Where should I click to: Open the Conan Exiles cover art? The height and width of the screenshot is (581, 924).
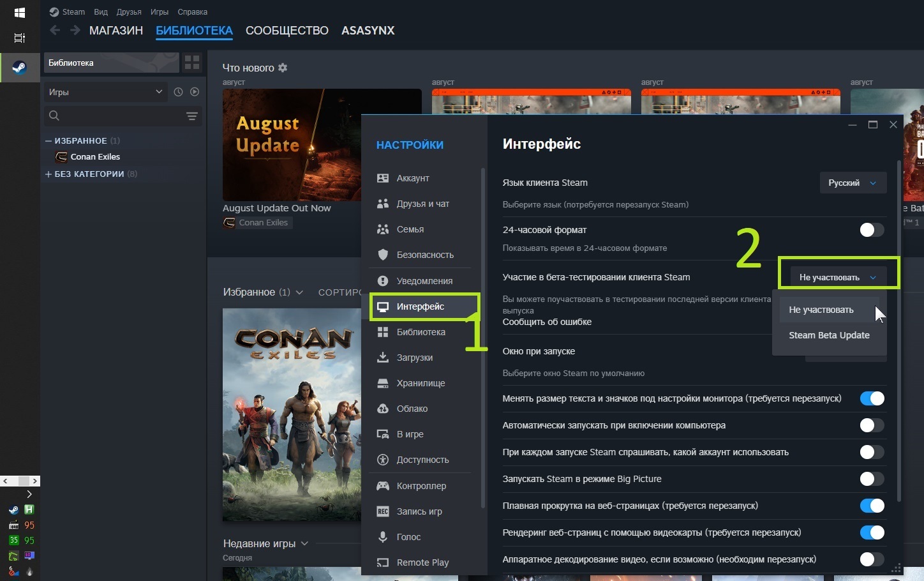point(292,415)
